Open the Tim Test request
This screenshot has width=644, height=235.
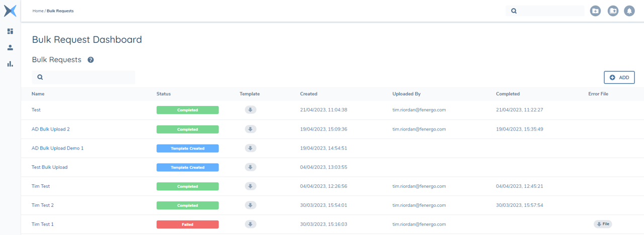(x=41, y=186)
